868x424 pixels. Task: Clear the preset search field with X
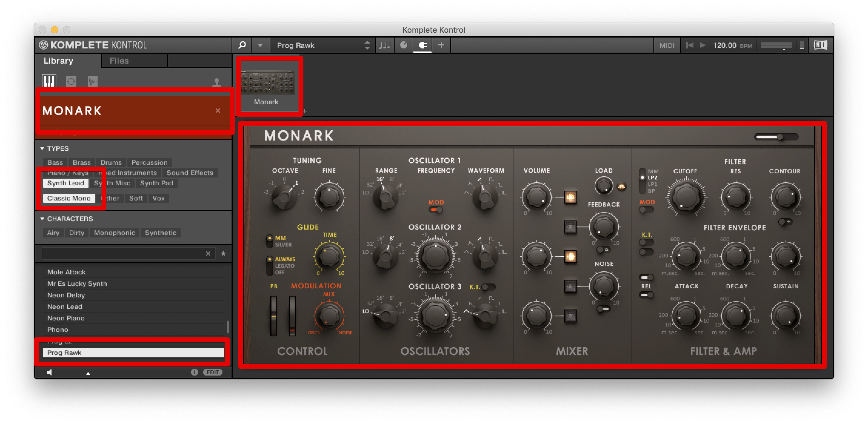point(208,253)
